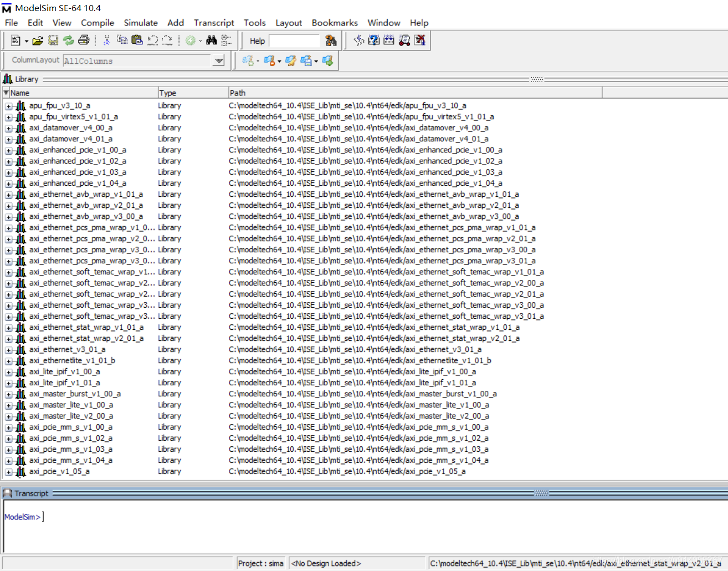Click the Copy toolbar icon
The width and height of the screenshot is (728, 571).
[122, 40]
